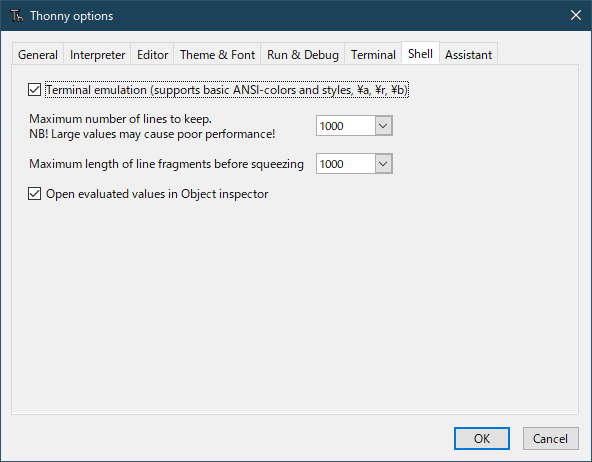The width and height of the screenshot is (592, 462).
Task: Click the Terminal emulation label text
Action: [x=227, y=90]
